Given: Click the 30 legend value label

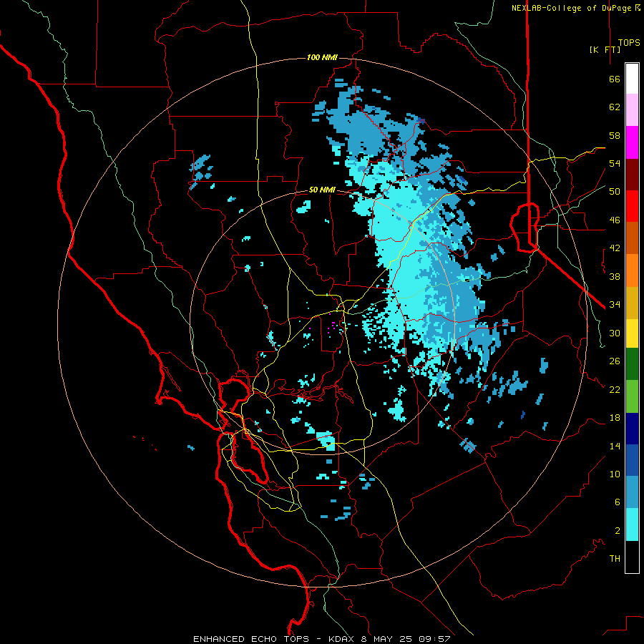Looking at the screenshot, I should coord(615,333).
